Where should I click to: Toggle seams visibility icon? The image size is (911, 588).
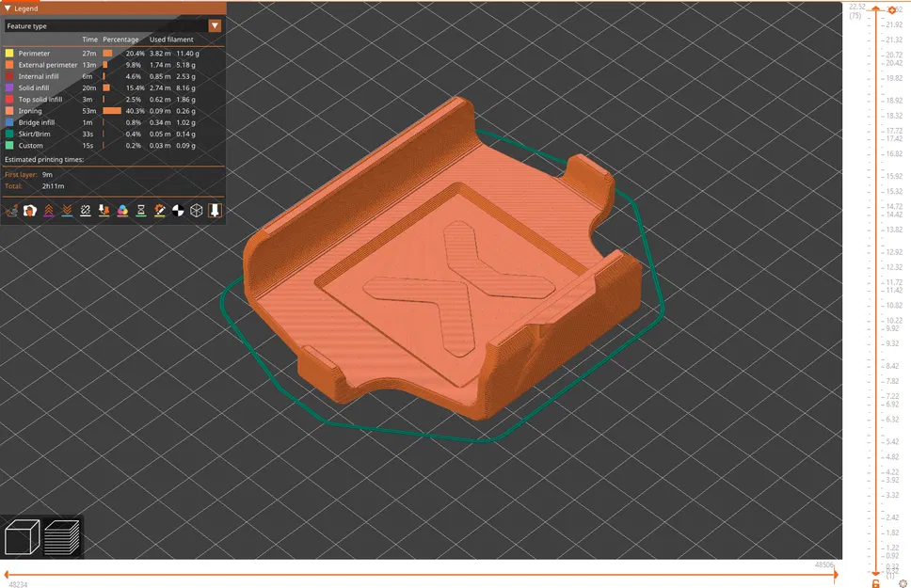tap(86, 211)
